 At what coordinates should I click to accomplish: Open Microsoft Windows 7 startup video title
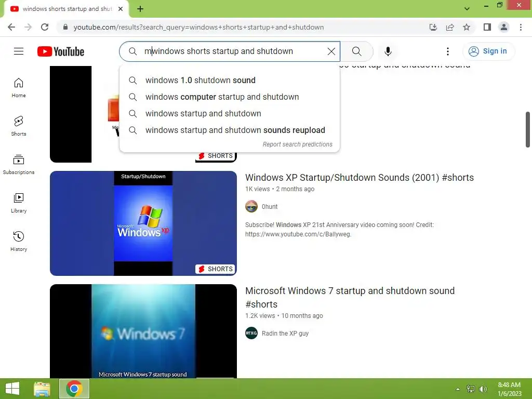350,298
